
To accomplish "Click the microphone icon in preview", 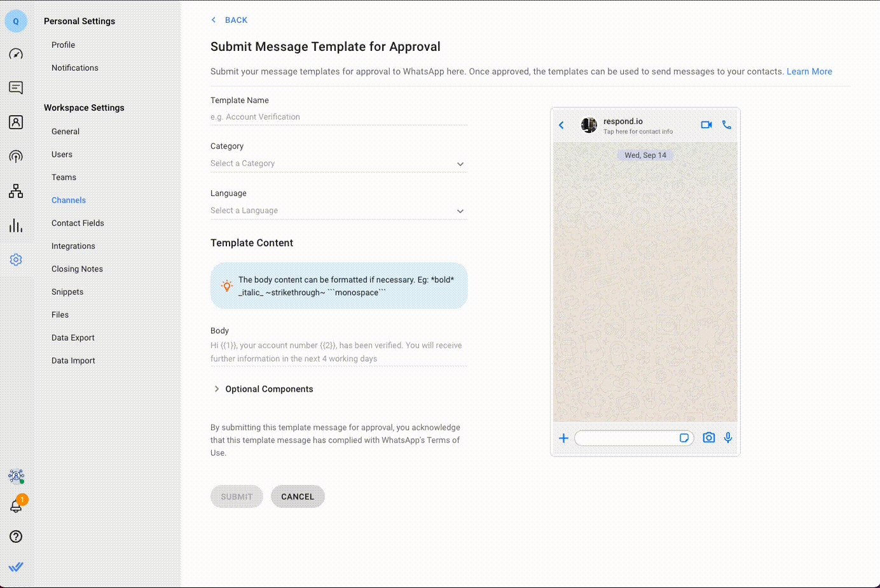I will point(728,437).
